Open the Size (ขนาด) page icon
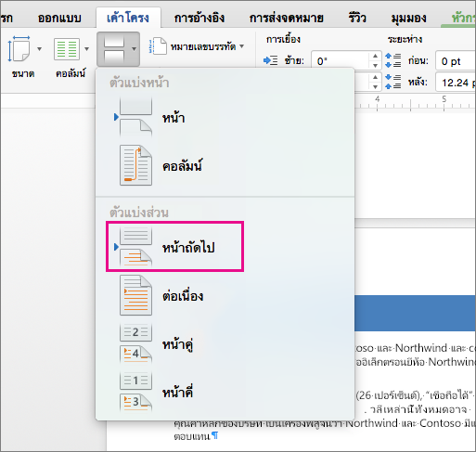The width and height of the screenshot is (476, 452). click(19, 48)
